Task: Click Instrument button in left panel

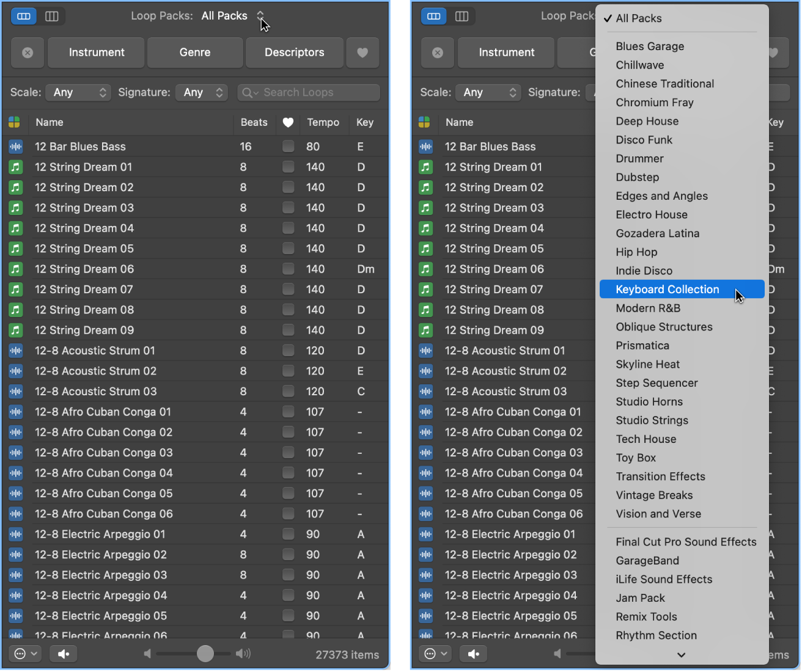Action: point(97,53)
